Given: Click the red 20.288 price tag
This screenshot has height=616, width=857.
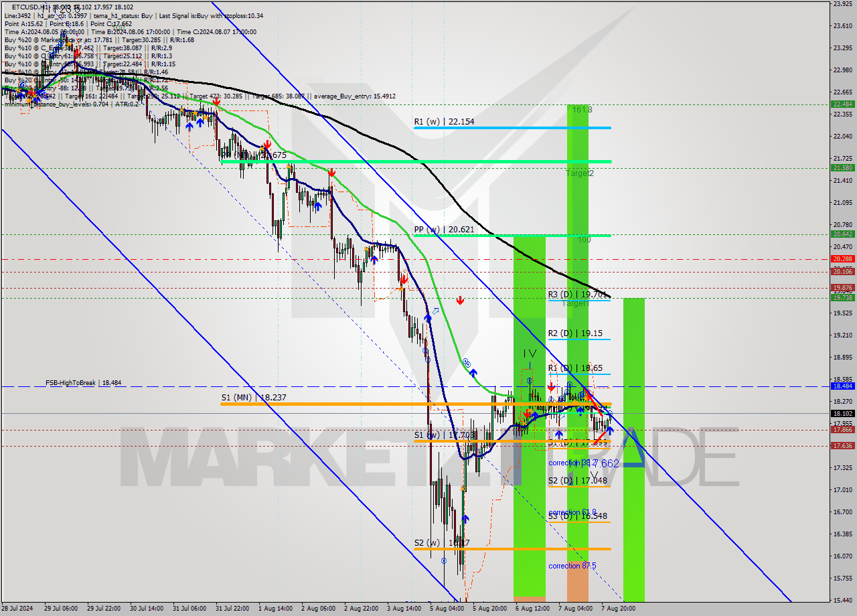Looking at the screenshot, I should click(842, 259).
